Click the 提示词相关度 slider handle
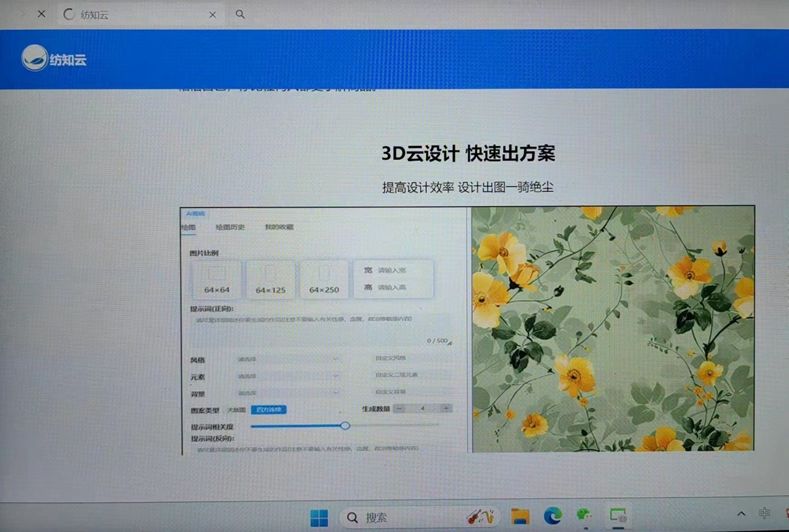Screen dimensions: 789x532 tap(345, 425)
